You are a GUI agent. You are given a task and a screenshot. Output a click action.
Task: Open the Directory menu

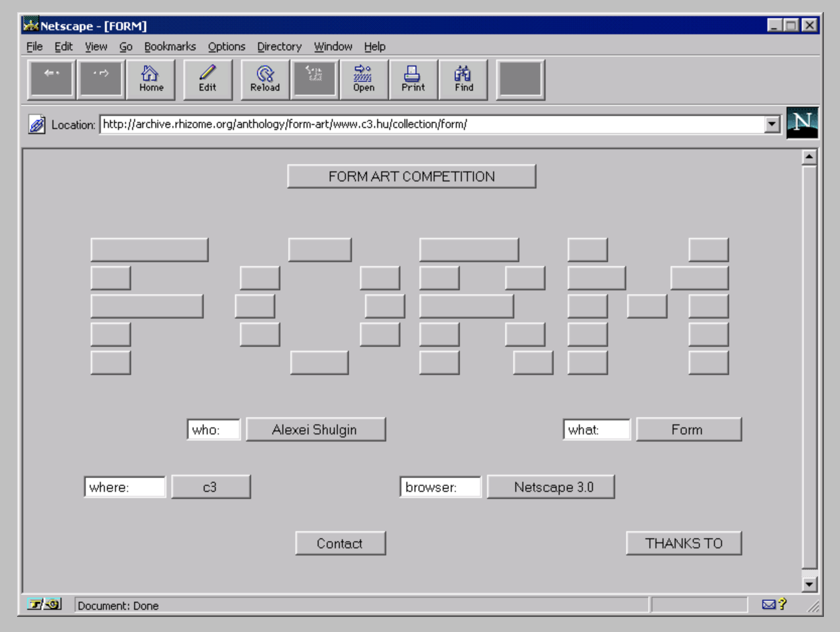click(x=279, y=46)
